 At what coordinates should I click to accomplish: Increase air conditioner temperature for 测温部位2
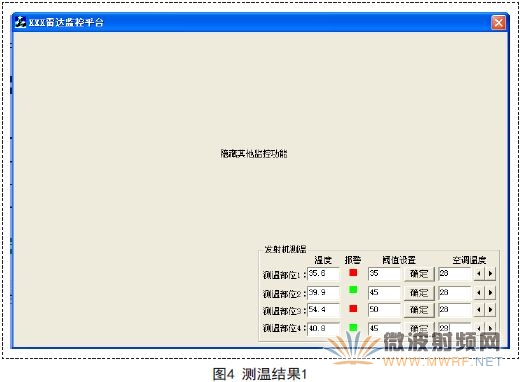pyautogui.click(x=490, y=293)
